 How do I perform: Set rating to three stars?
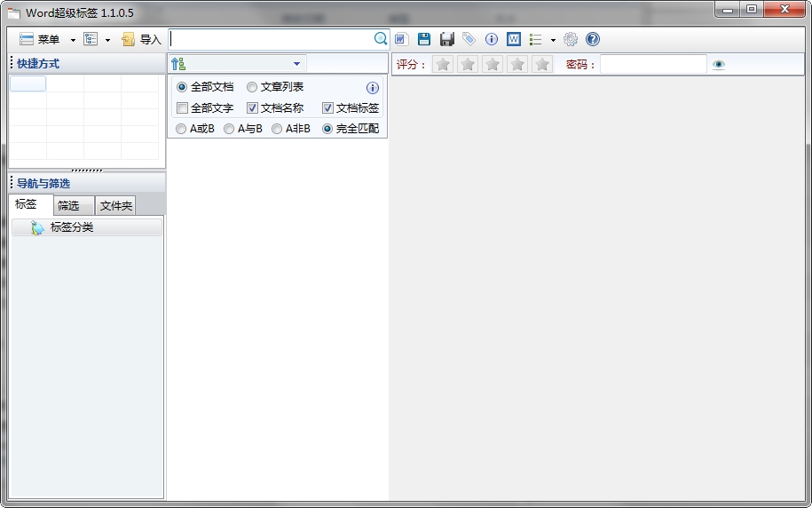point(493,64)
